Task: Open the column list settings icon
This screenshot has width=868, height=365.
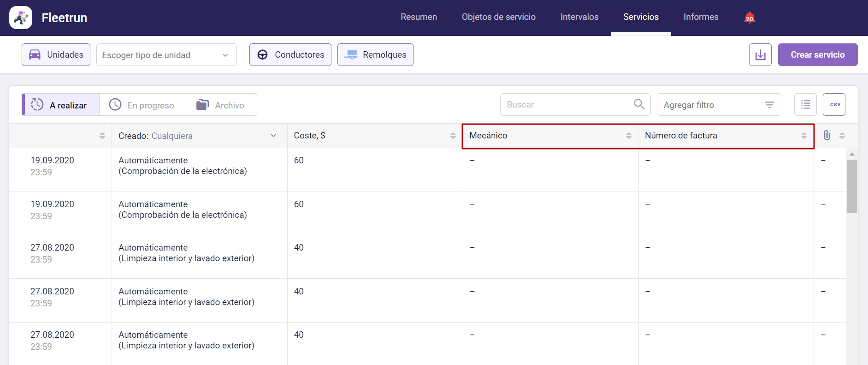Action: click(x=805, y=105)
